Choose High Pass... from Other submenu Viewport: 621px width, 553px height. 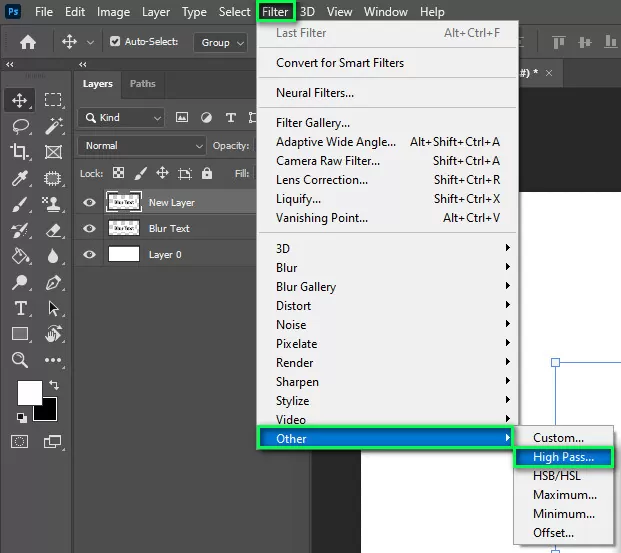563,457
